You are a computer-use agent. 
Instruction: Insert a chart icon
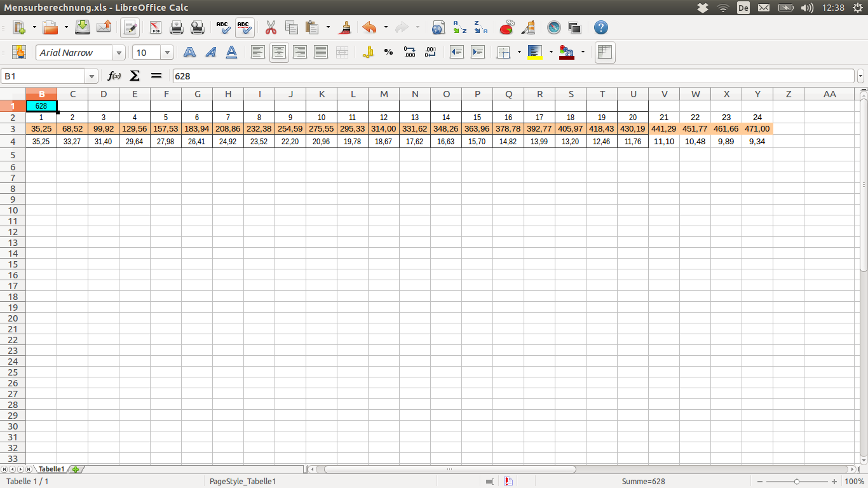click(x=506, y=27)
